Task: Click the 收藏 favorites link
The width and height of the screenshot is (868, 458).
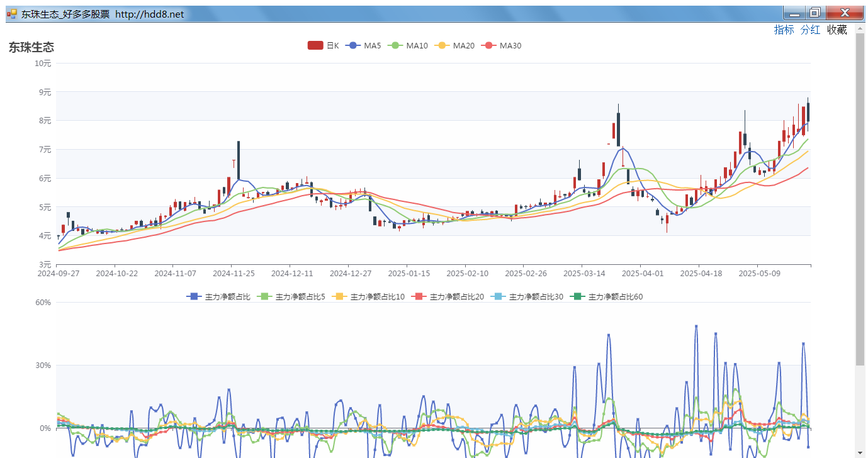Action: coord(837,30)
